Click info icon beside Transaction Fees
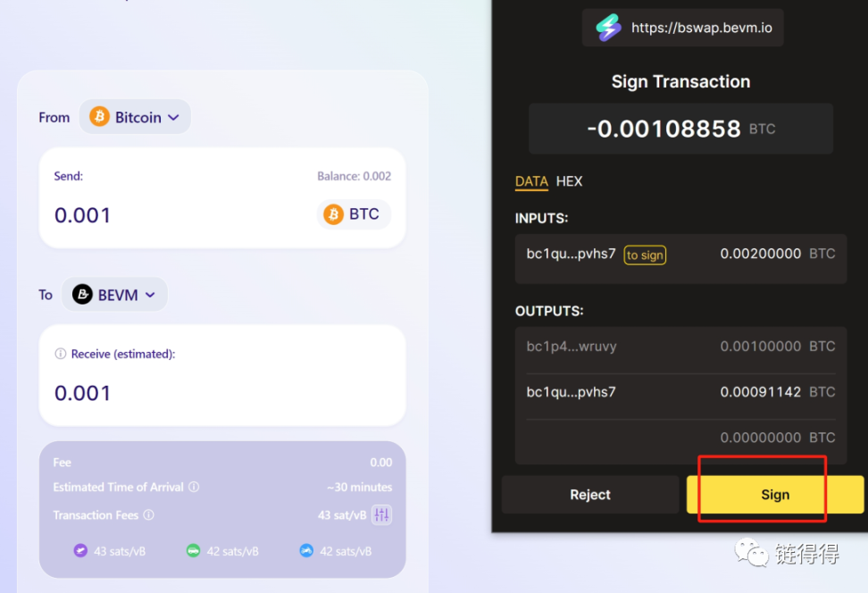 click(x=149, y=515)
